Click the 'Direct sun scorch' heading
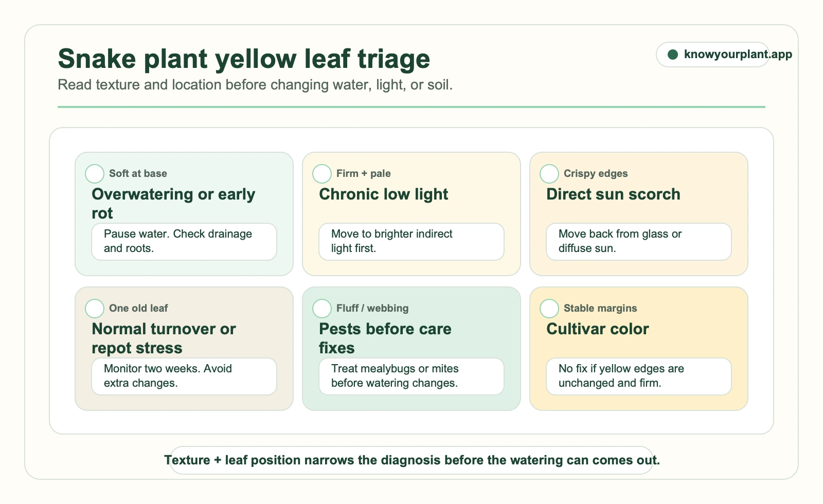 pyautogui.click(x=613, y=194)
